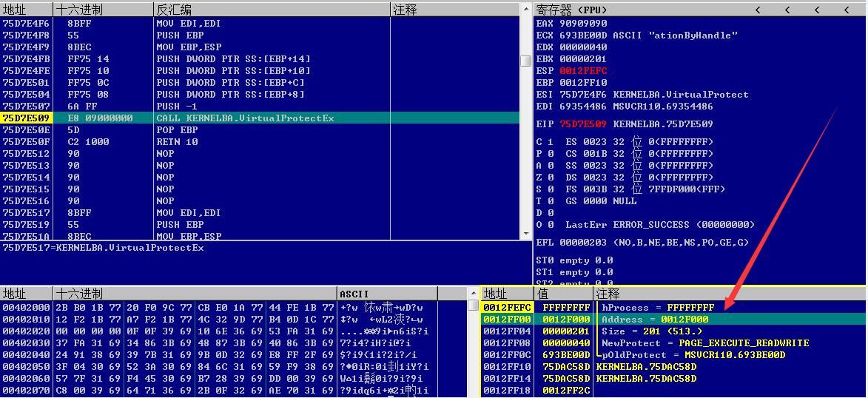Viewport: 868px width, 398px height.
Task: Click the LastErr ERROR_SUCCESS line
Action: (x=660, y=225)
